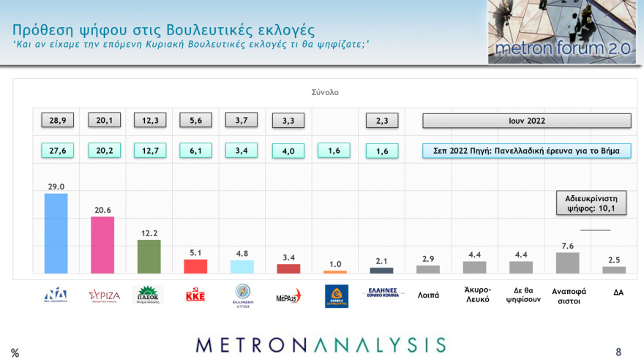Click the green 12,7 value box
Viewport: 644px width, 362px height.
pyautogui.click(x=150, y=151)
